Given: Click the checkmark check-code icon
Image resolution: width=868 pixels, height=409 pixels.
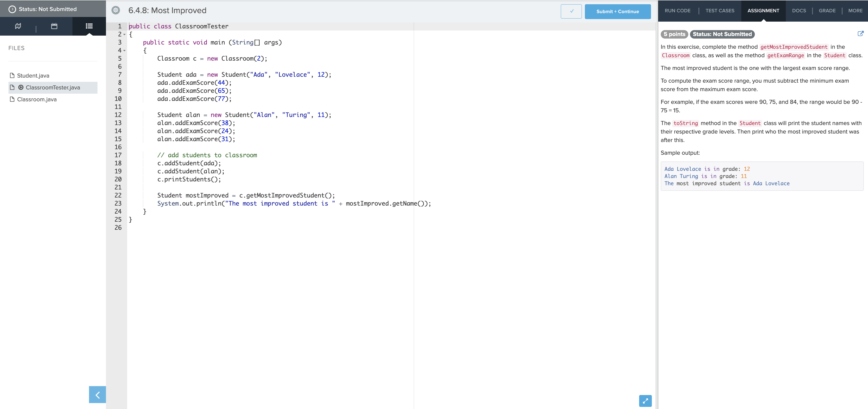Looking at the screenshot, I should coord(571,11).
